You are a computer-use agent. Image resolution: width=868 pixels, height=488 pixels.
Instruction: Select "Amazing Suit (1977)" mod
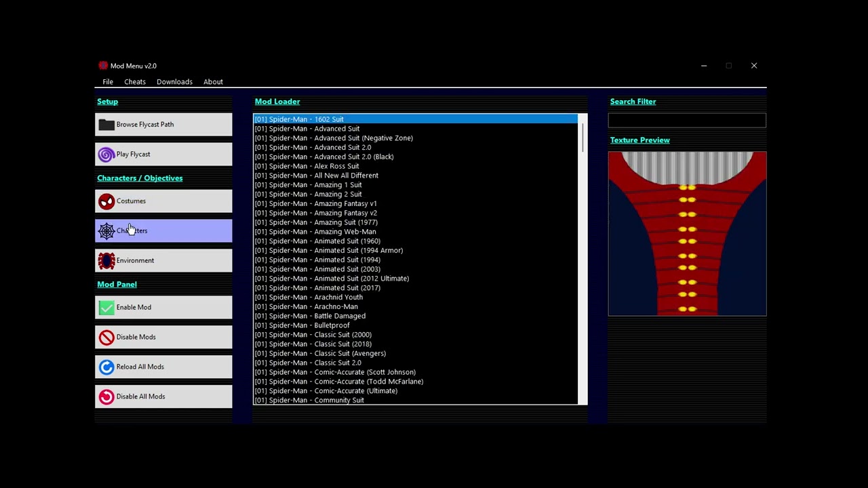[x=416, y=222]
